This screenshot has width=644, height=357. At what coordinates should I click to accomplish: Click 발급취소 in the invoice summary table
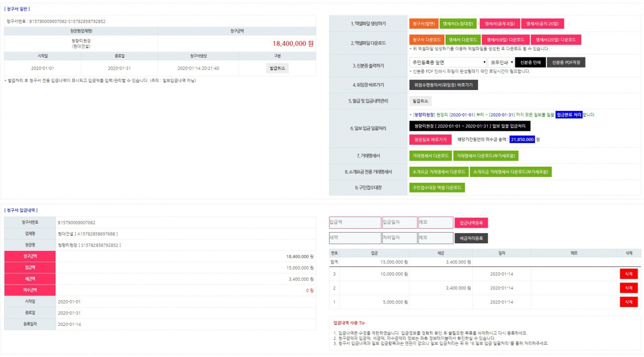tap(277, 68)
